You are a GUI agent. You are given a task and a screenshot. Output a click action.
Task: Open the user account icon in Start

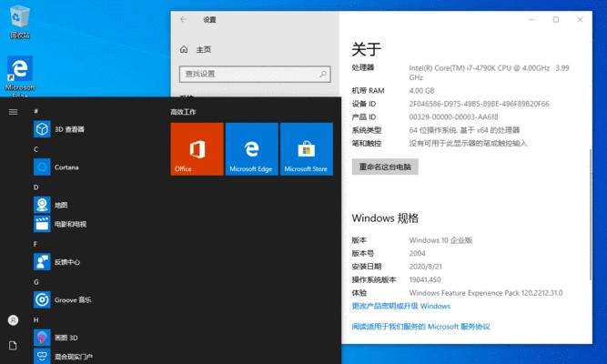[x=13, y=320]
